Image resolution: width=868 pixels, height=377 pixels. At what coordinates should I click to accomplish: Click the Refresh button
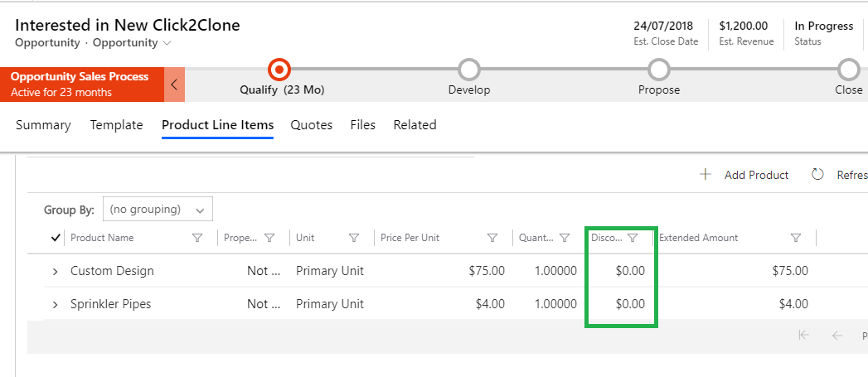[x=837, y=175]
